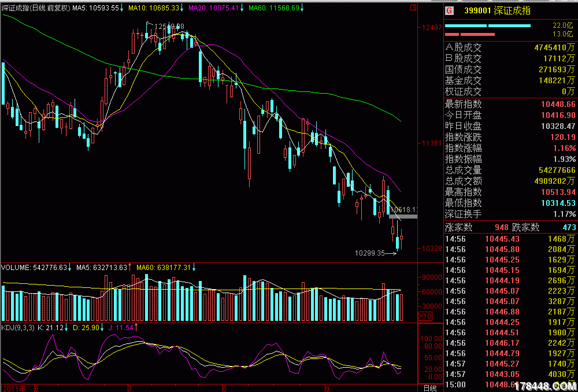578x392 pixels.
Task: Click the red up arrow after the J value
Action: [x=137, y=327]
